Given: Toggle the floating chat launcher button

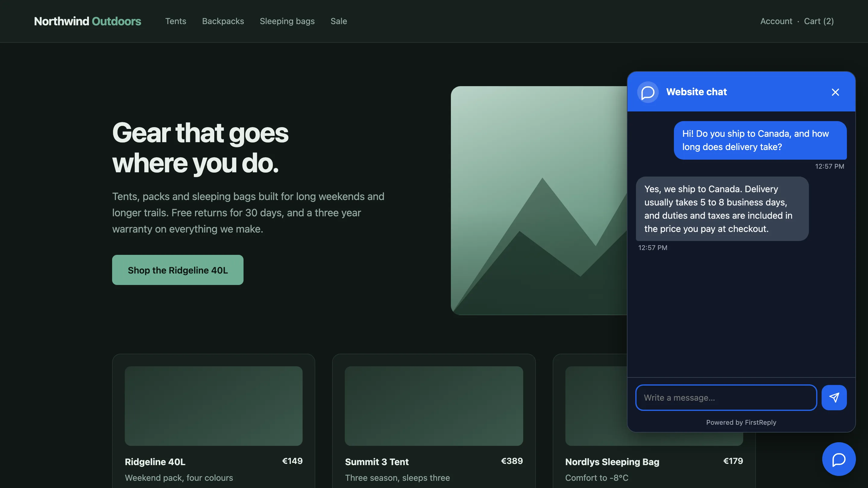Looking at the screenshot, I should pos(839,459).
